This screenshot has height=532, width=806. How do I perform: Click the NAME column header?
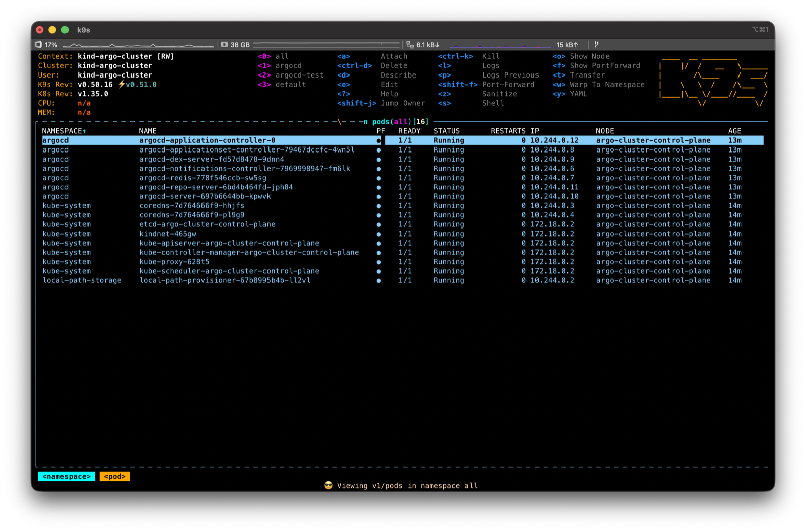(x=148, y=131)
